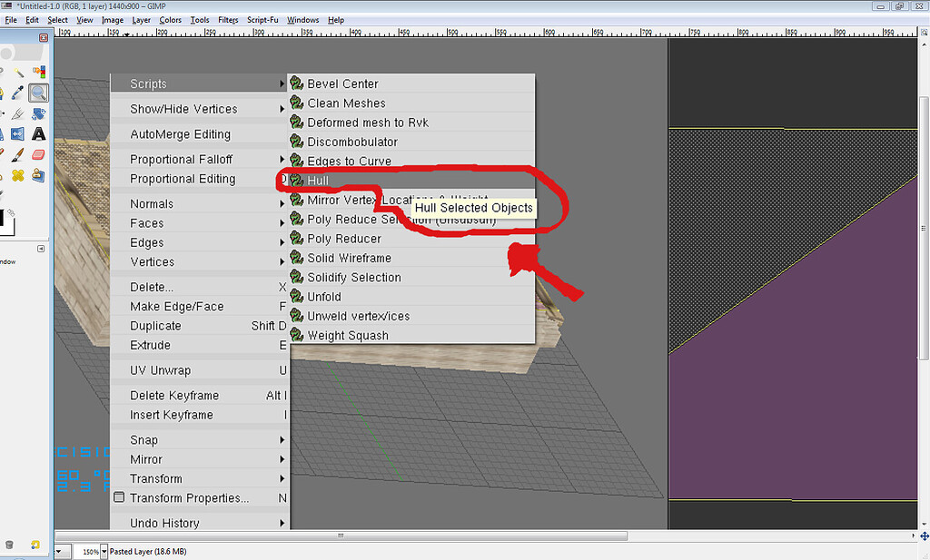
Task: Select the Eraser tool
Action: (x=37, y=153)
